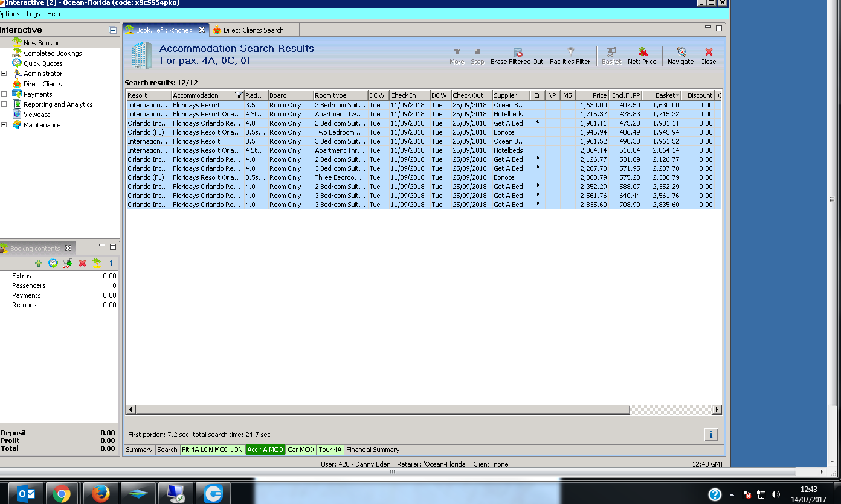Click the blue info icon in Booking contents
Viewport: 841px width, 504px height.
tap(111, 263)
